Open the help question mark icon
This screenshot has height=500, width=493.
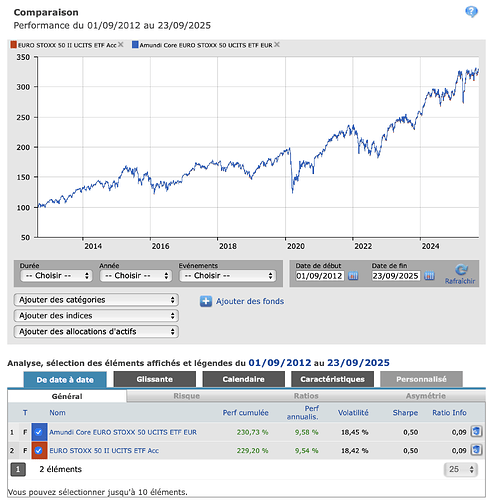(471, 12)
